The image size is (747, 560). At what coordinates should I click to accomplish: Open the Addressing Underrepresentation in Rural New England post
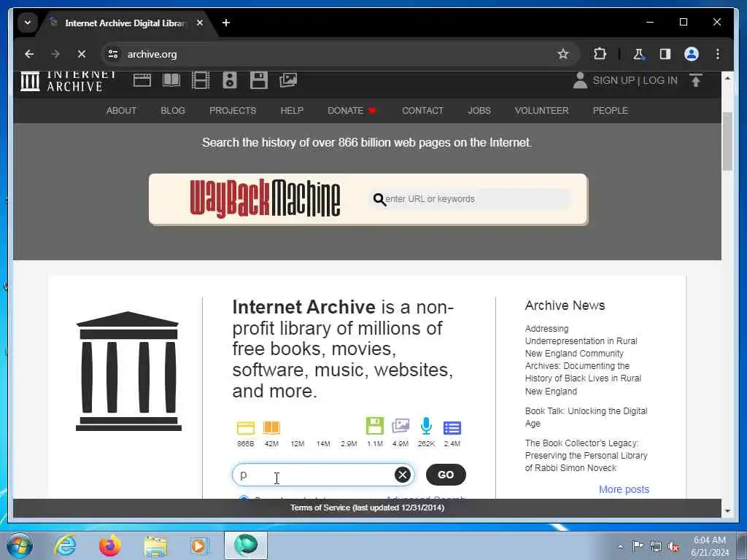point(583,360)
